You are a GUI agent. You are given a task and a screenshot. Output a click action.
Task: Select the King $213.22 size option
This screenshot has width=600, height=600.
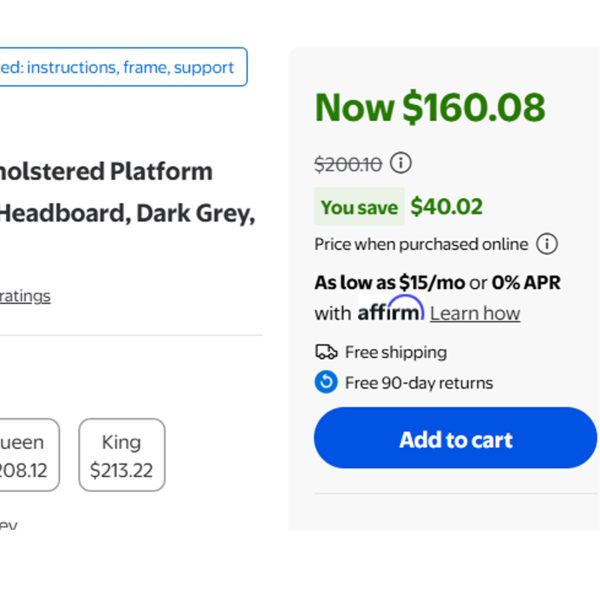(122, 455)
